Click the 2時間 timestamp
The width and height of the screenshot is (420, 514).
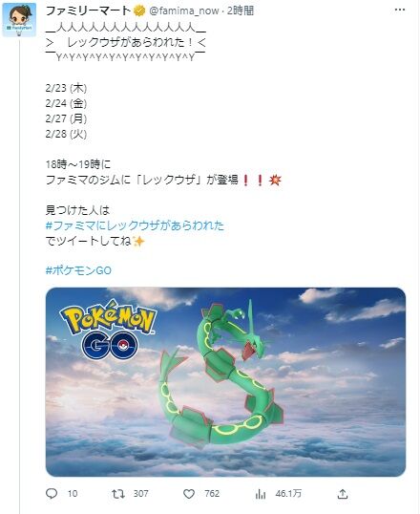pyautogui.click(x=241, y=11)
